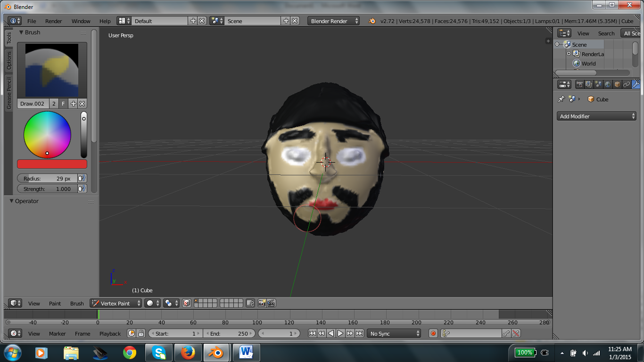Image resolution: width=644 pixels, height=362 pixels.
Task: Toggle the fake user F button
Action: 63,104
